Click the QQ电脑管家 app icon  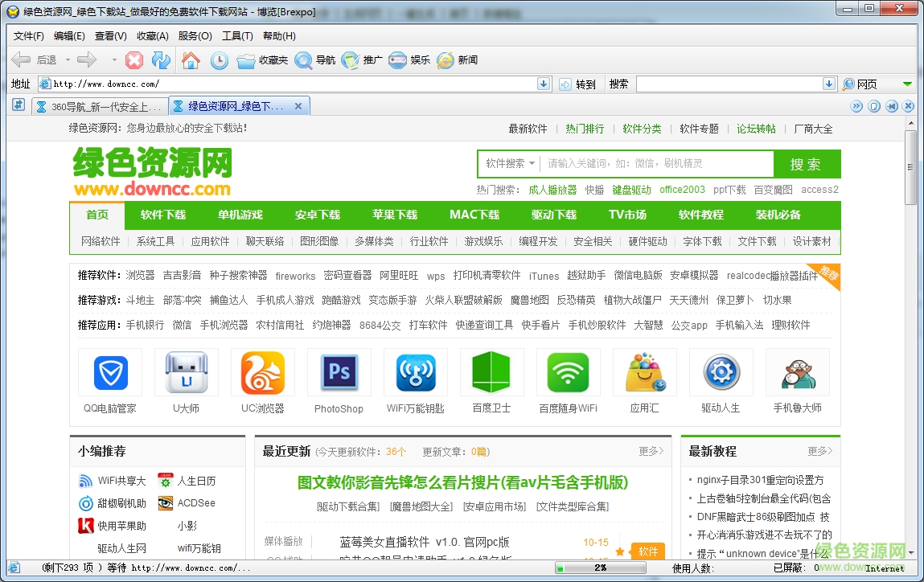(x=109, y=372)
